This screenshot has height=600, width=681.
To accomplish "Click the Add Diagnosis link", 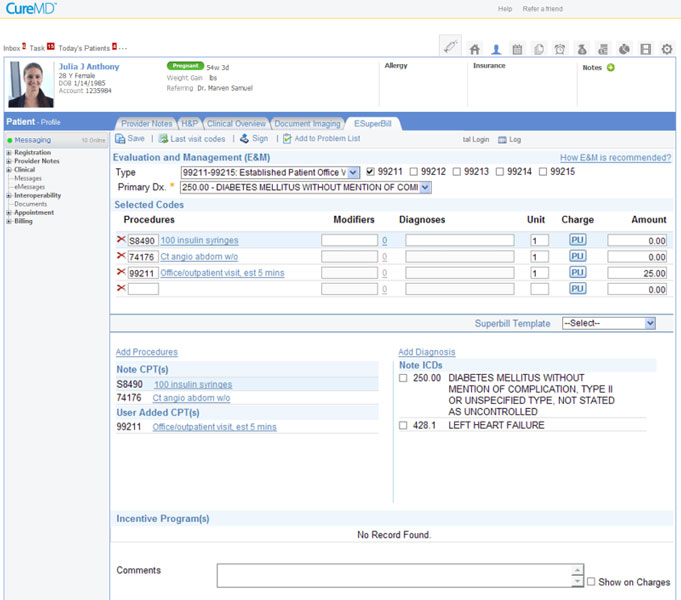I will [x=426, y=352].
